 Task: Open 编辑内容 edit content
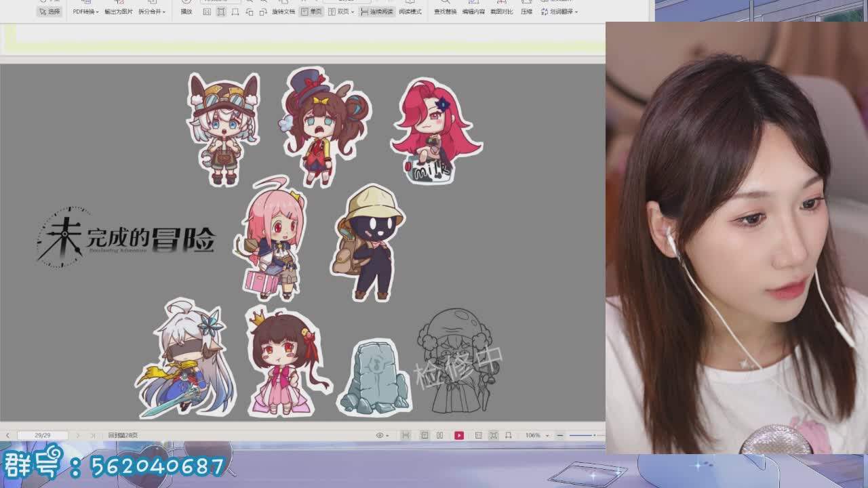point(473,12)
